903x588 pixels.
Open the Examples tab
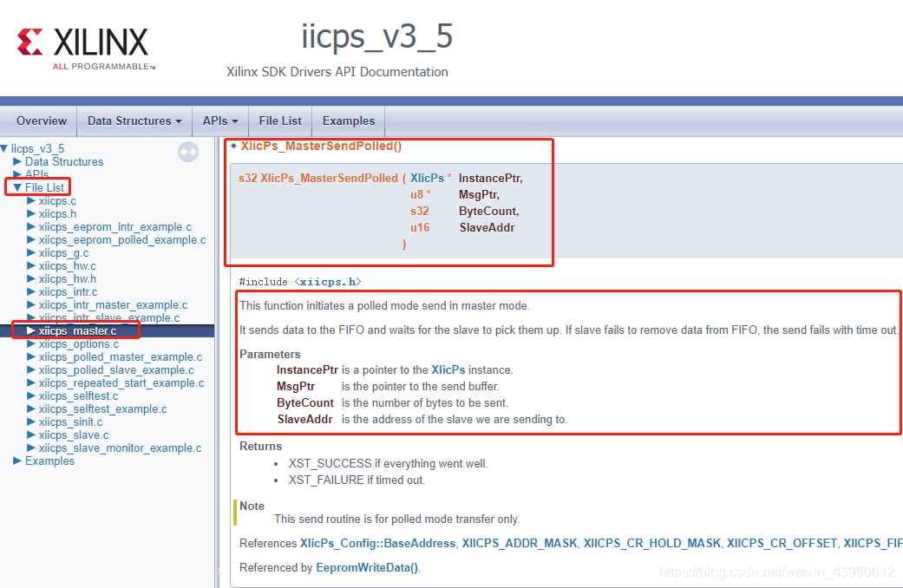(x=349, y=121)
